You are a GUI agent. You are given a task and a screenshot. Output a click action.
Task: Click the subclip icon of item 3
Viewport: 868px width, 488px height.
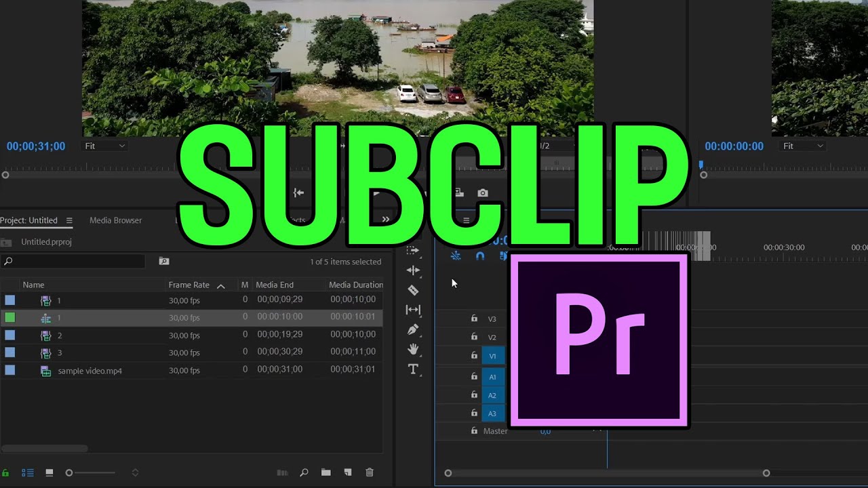click(45, 353)
